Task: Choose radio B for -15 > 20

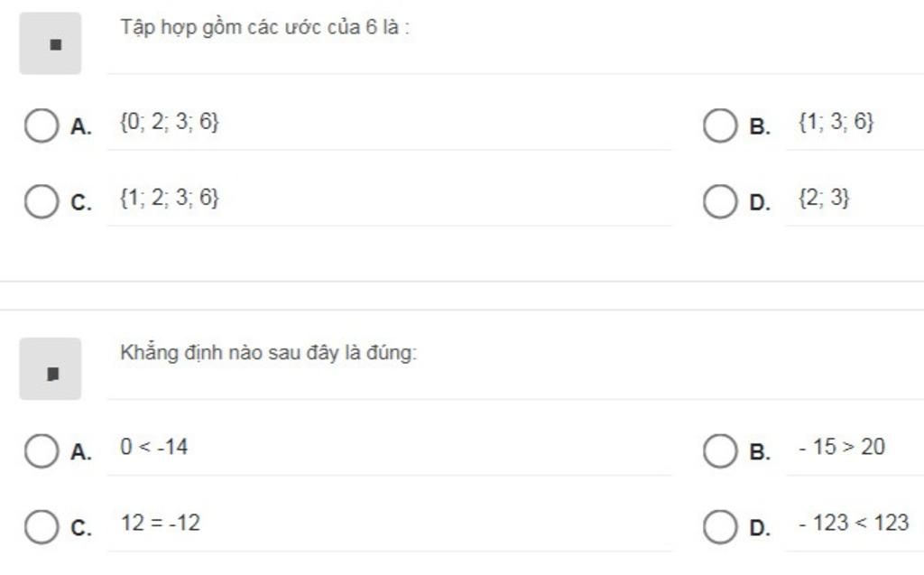Action: point(720,451)
